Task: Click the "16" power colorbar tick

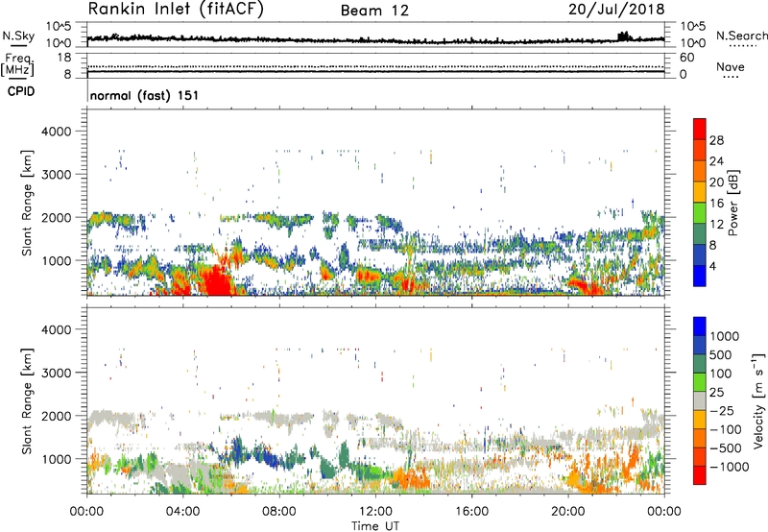Action: pos(716,204)
